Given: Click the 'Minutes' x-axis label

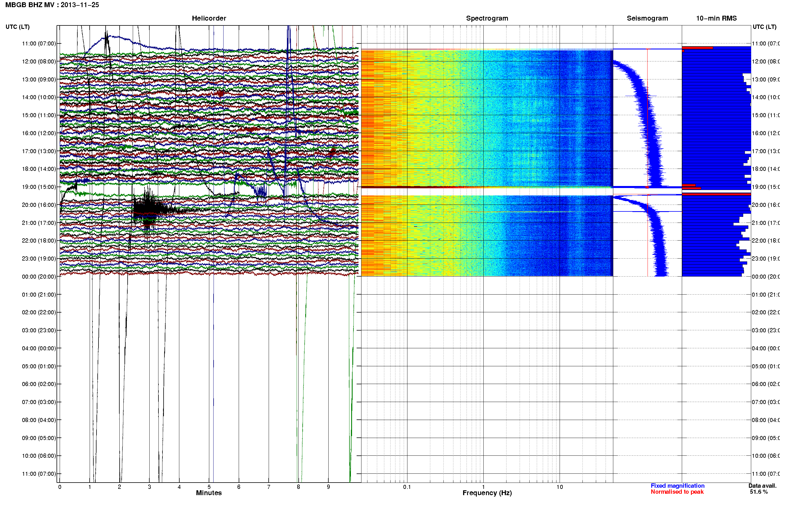Looking at the screenshot, I should coord(209,493).
